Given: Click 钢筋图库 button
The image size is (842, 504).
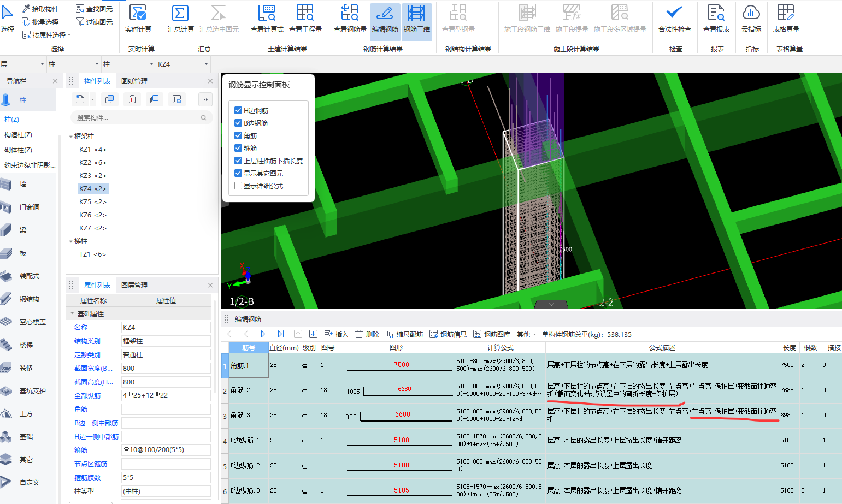Looking at the screenshot, I should click(x=492, y=334).
